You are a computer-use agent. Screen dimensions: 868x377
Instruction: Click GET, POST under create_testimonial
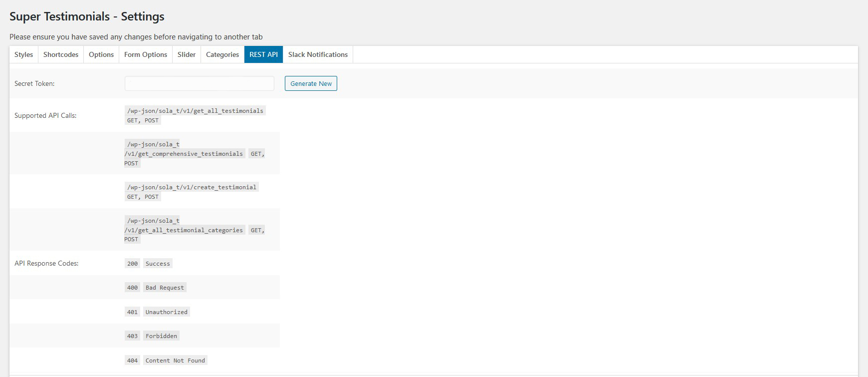coord(143,197)
